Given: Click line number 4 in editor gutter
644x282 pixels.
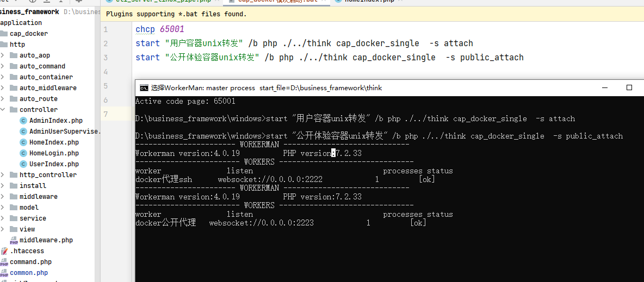Looking at the screenshot, I should click(x=106, y=72).
